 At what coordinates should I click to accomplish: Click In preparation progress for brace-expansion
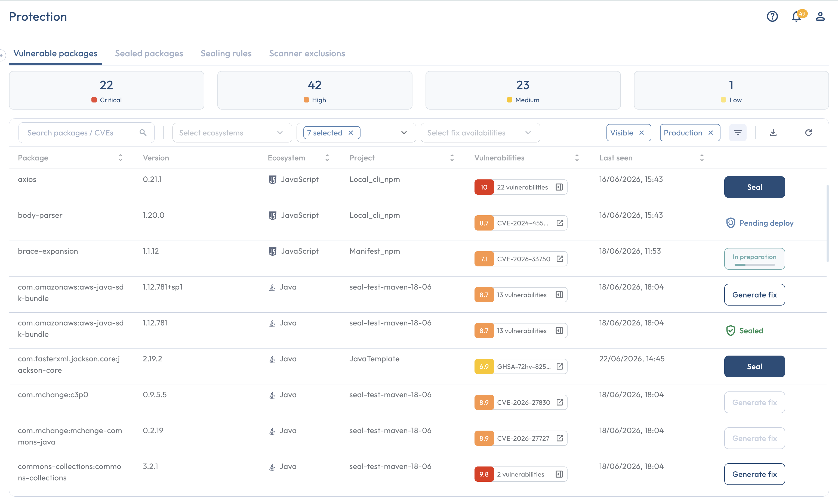754,259
